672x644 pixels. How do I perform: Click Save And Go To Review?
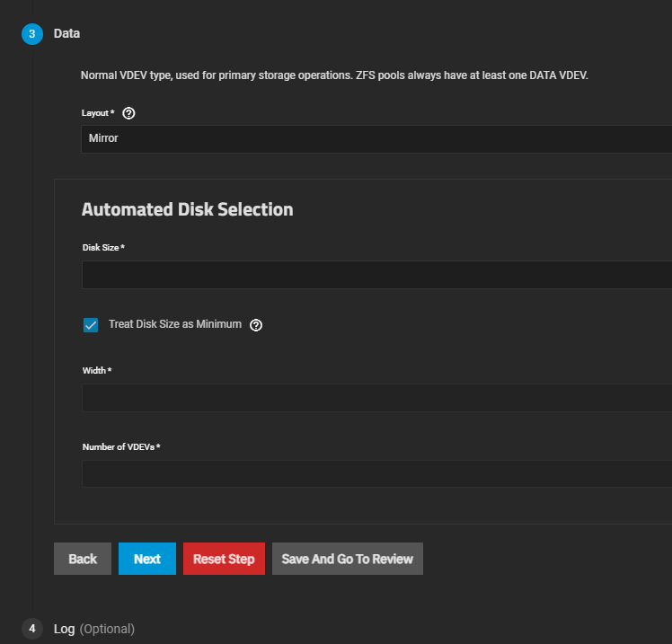coord(348,559)
